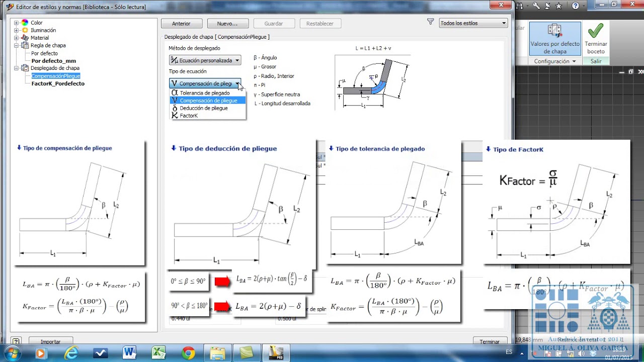Select FactorK_Pordefecto tree item
The width and height of the screenshot is (644, 362).
click(58, 83)
